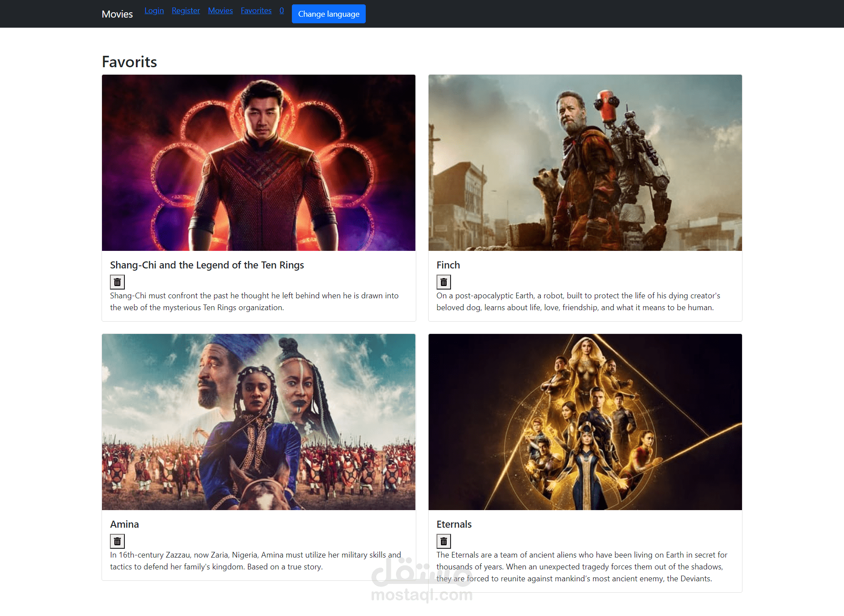Open the Register link
This screenshot has height=616, width=844.
(186, 11)
